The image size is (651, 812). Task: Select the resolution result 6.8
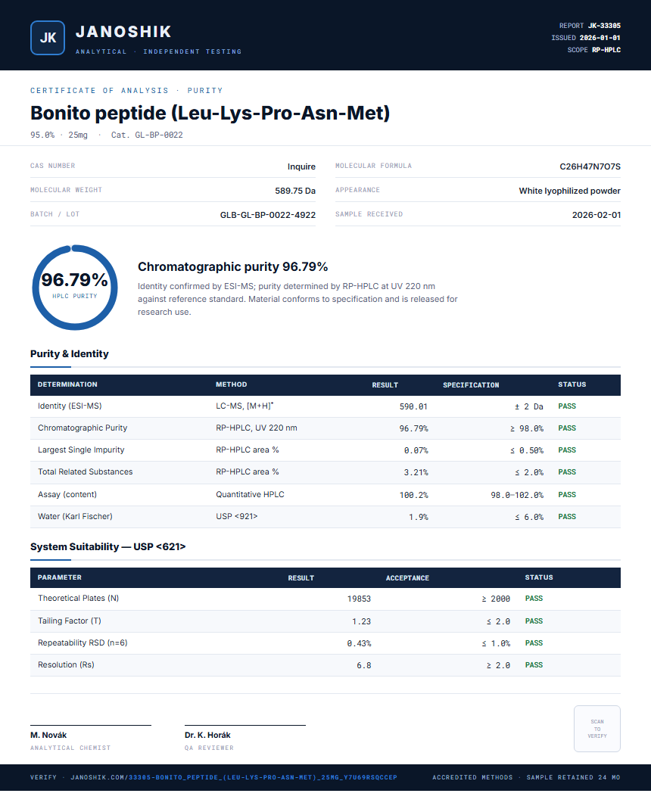pos(364,665)
